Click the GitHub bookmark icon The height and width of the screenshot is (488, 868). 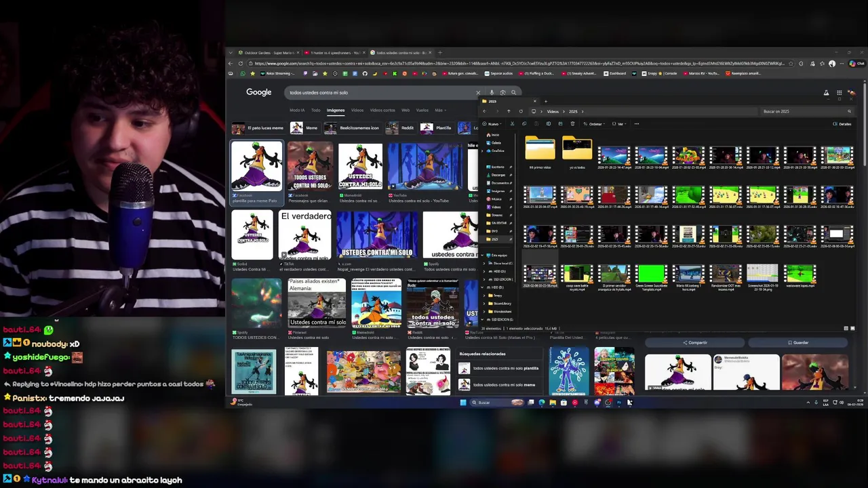pos(365,73)
